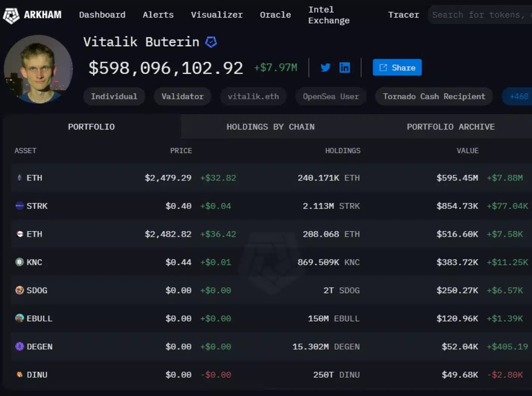The height and width of the screenshot is (396, 532).
Task: Click the Validator tag
Action: tap(182, 97)
